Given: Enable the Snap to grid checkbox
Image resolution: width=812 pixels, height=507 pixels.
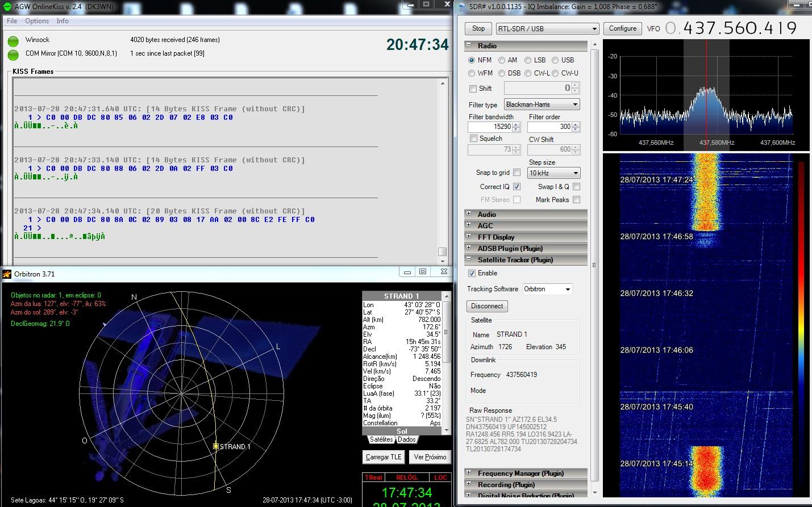Looking at the screenshot, I should pos(517,173).
